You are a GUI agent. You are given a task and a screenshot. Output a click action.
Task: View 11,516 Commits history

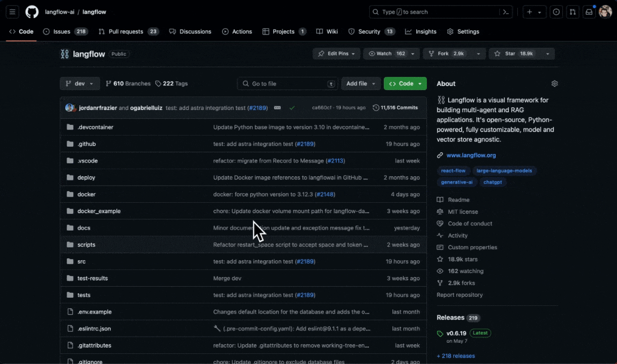click(x=395, y=108)
